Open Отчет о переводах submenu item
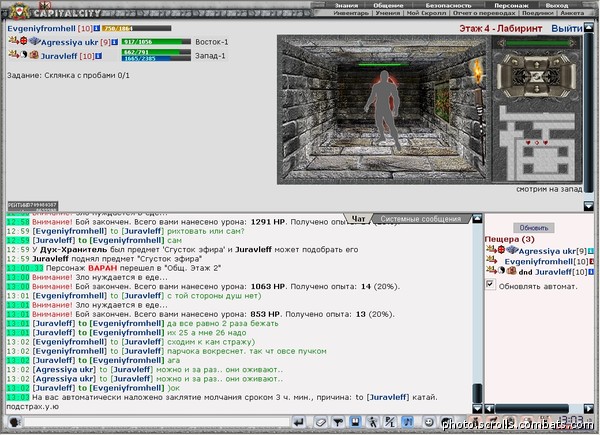Viewport: 600px width, 435px height. [484, 13]
